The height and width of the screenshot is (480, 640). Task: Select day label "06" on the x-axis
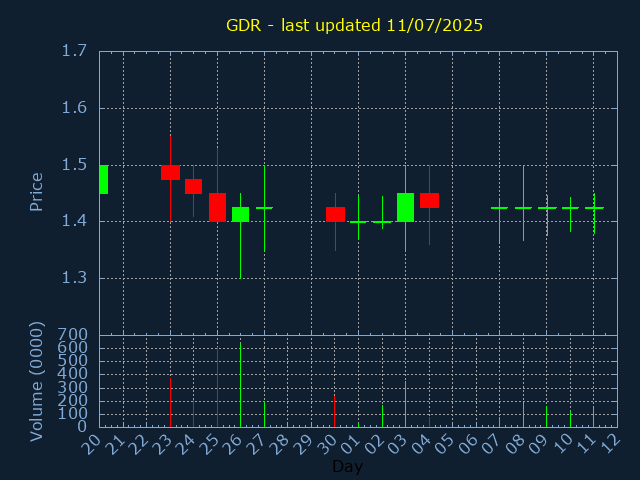coord(467,444)
